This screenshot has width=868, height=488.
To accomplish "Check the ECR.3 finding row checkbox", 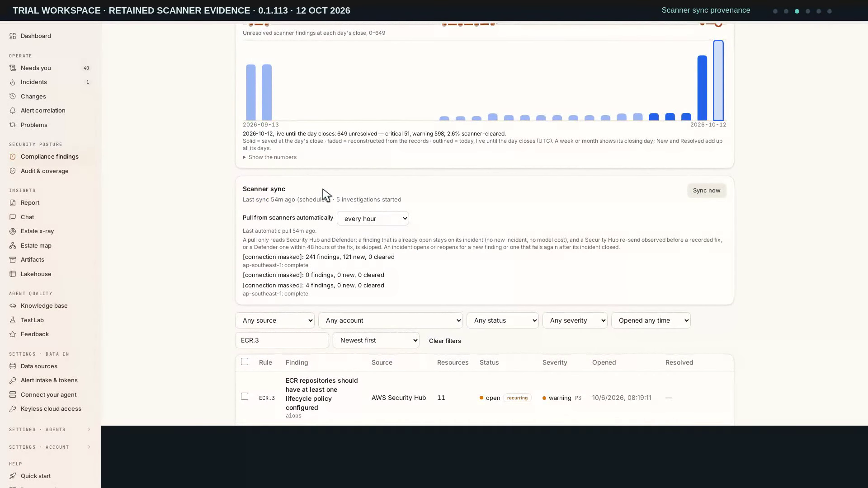I will [x=245, y=397].
